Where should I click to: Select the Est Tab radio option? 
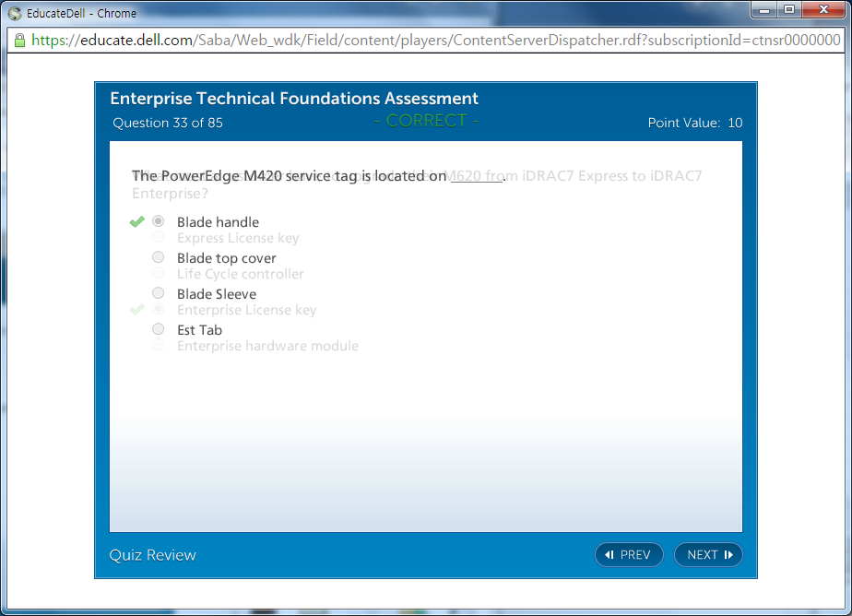(x=159, y=329)
